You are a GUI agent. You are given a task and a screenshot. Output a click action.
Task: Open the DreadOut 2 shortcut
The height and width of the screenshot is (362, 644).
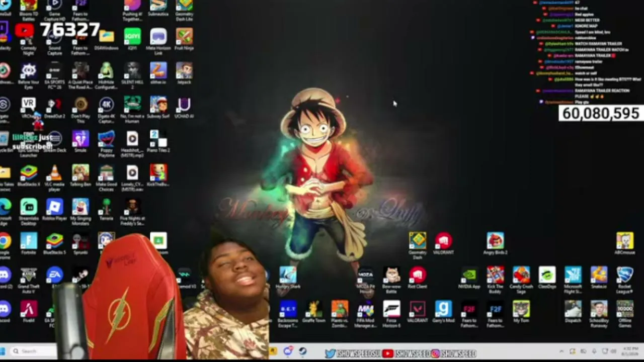coord(54,105)
